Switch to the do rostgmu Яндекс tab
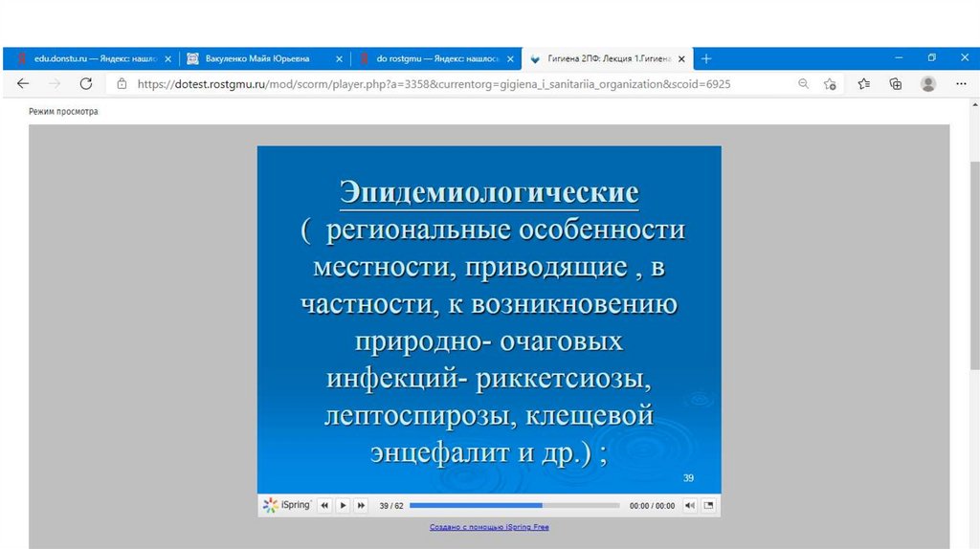This screenshot has width=980, height=549. click(x=436, y=58)
